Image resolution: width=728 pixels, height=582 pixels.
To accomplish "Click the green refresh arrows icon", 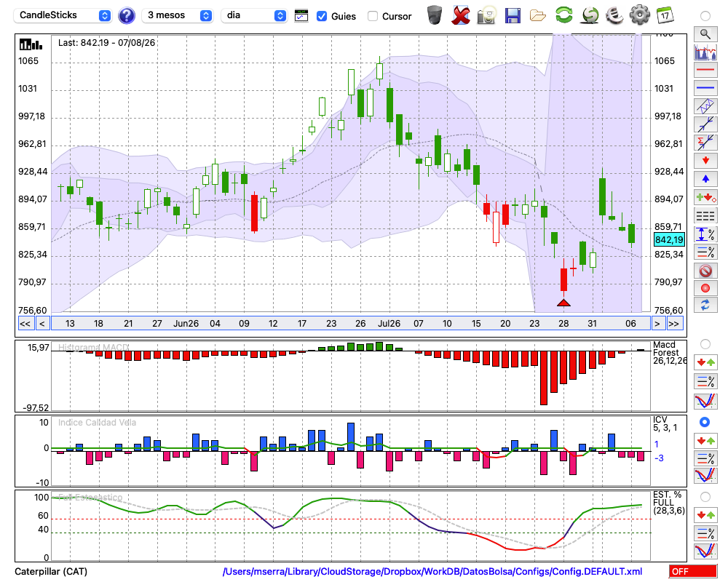I will tap(563, 15).
